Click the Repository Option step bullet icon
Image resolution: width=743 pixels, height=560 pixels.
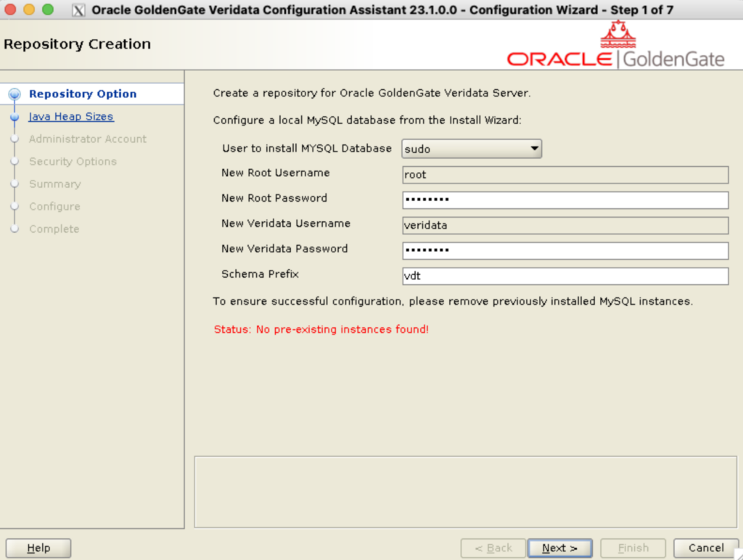tap(15, 94)
